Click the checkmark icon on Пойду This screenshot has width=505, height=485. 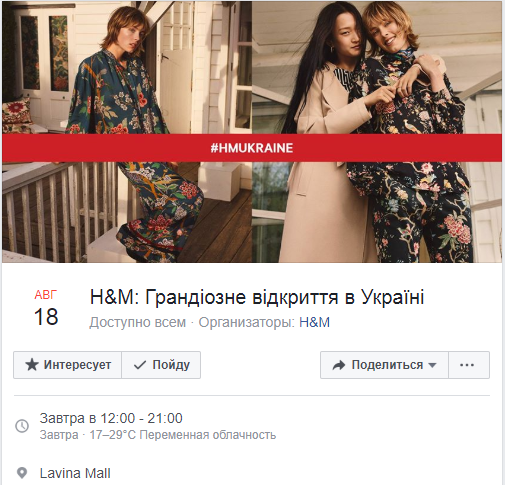[x=140, y=365]
